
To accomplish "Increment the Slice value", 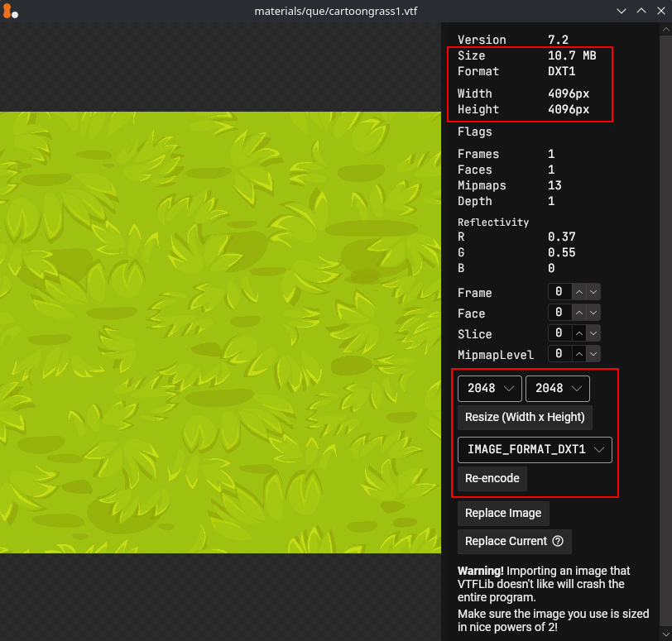I will point(580,332).
